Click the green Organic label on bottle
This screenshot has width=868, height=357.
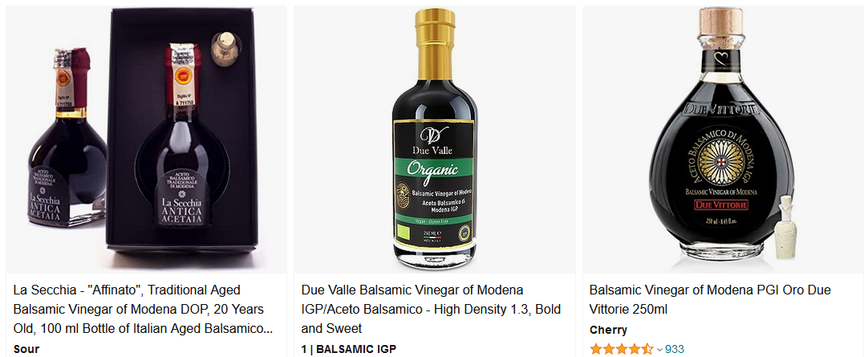(x=434, y=168)
